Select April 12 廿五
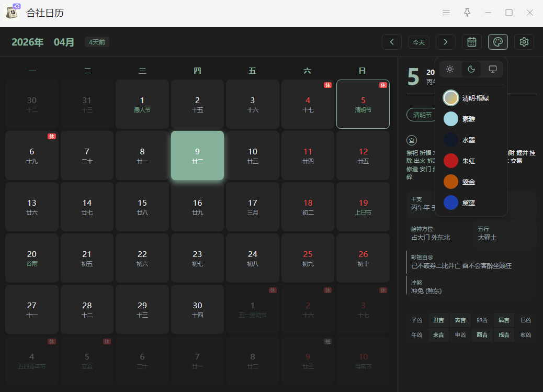This screenshot has height=392, width=543. coord(363,155)
